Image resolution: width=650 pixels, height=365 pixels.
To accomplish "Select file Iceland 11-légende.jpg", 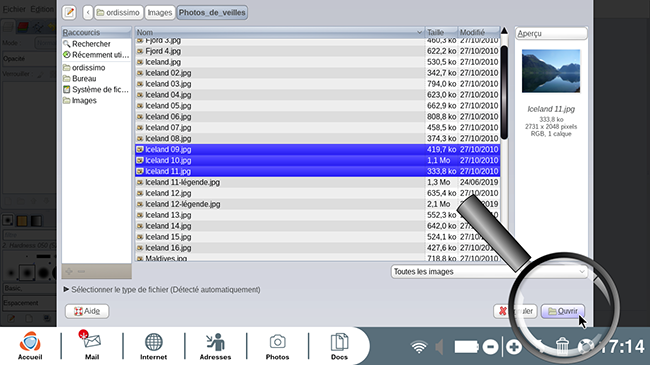I will point(318,182).
